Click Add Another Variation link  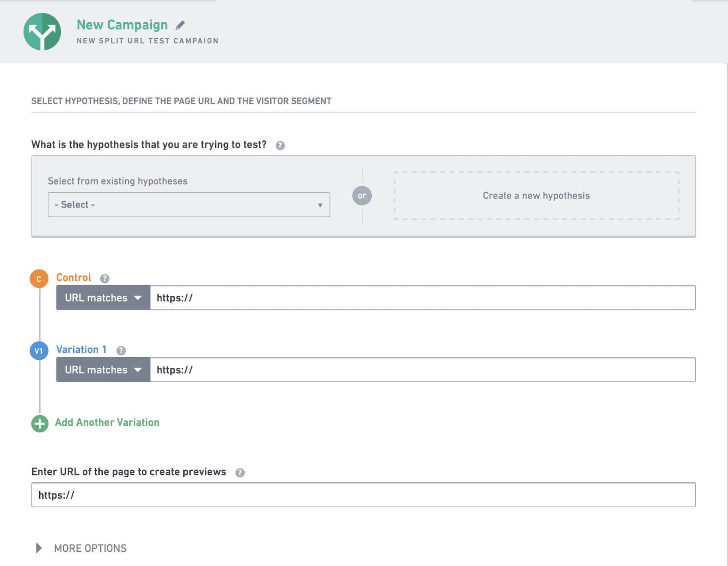[x=107, y=423]
